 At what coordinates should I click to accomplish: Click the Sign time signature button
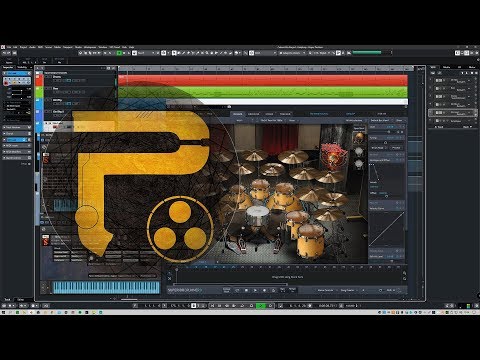[283, 290]
